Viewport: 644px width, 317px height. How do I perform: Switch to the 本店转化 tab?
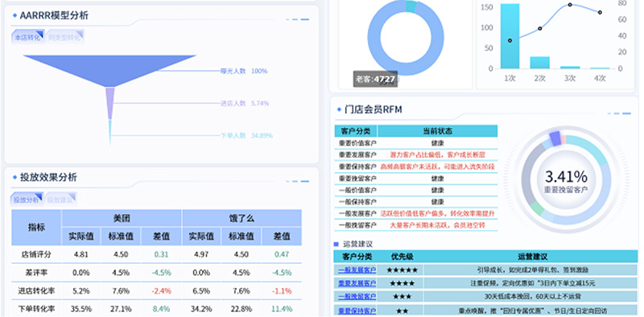pyautogui.click(x=27, y=37)
